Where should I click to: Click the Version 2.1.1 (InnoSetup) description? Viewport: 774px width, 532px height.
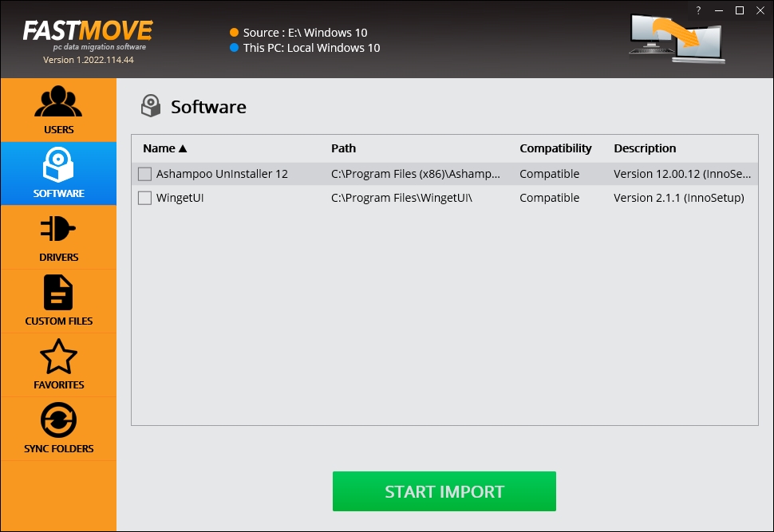679,198
